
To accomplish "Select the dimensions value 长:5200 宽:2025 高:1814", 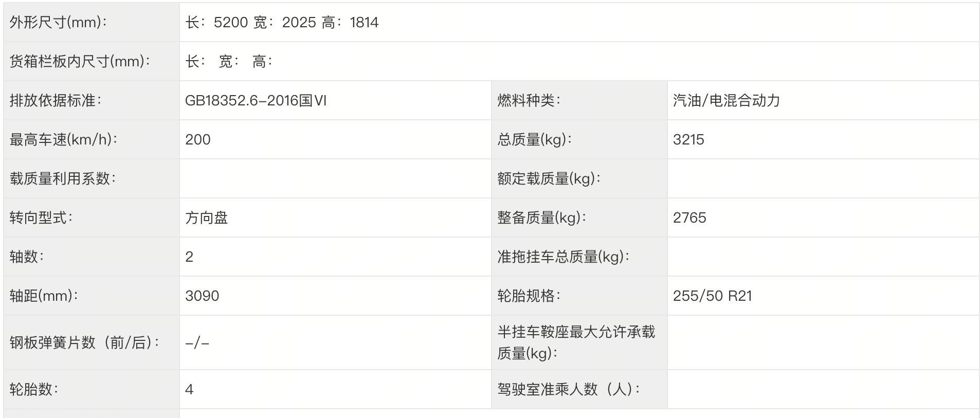I will tap(282, 23).
